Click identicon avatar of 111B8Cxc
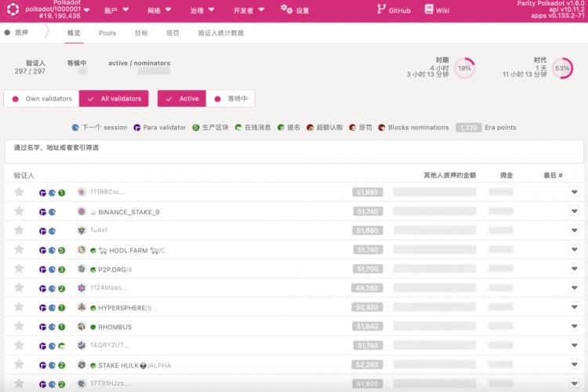Image resolution: width=588 pixels, height=392 pixels. click(82, 192)
